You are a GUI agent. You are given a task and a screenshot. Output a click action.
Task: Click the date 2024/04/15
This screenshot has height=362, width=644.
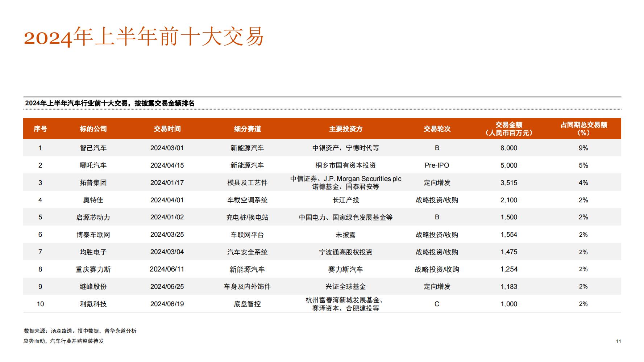(x=167, y=165)
